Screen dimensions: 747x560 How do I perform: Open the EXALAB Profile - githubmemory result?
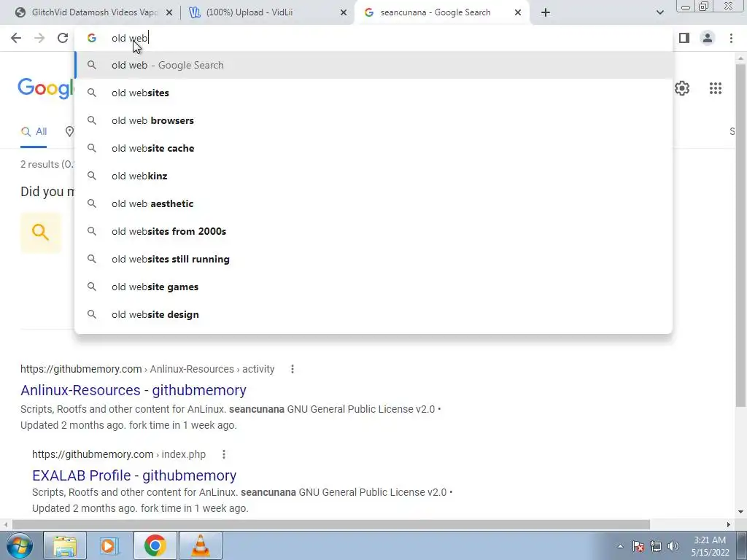pos(134,475)
